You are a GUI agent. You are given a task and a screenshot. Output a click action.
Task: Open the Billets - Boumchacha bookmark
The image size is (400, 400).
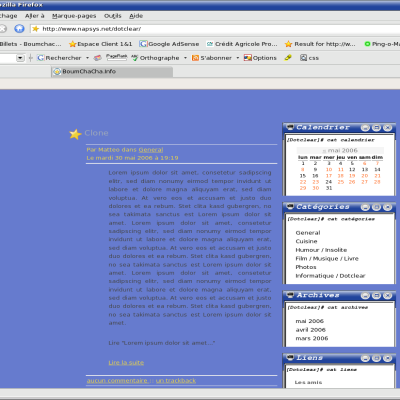(x=31, y=44)
